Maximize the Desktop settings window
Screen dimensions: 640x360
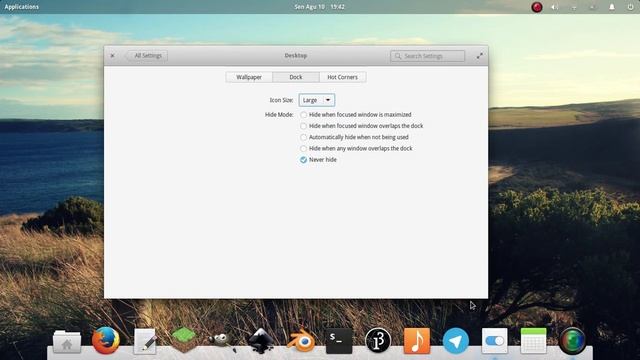(480, 56)
